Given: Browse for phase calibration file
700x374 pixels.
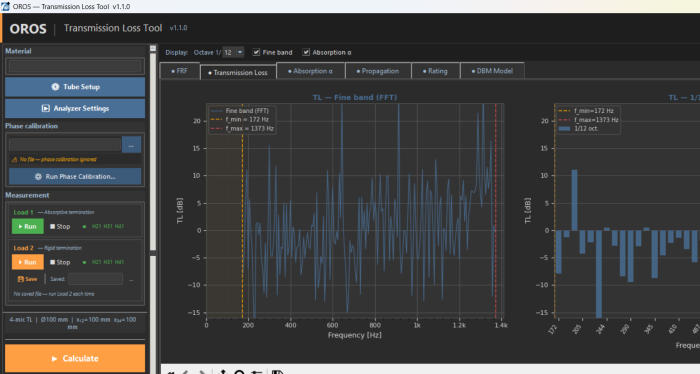Looking at the screenshot, I should tap(131, 145).
